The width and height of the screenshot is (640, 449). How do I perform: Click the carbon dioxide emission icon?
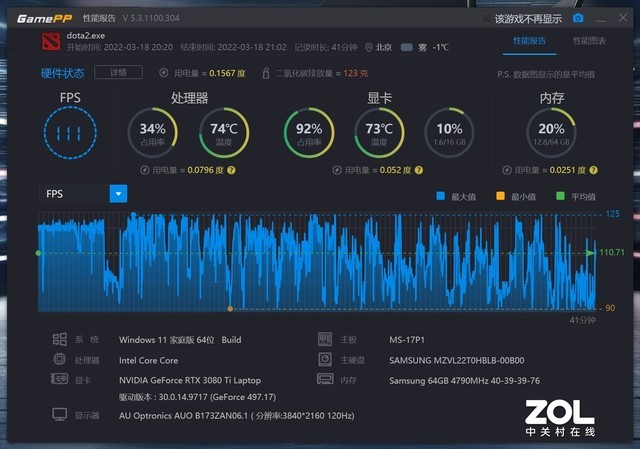[266, 73]
